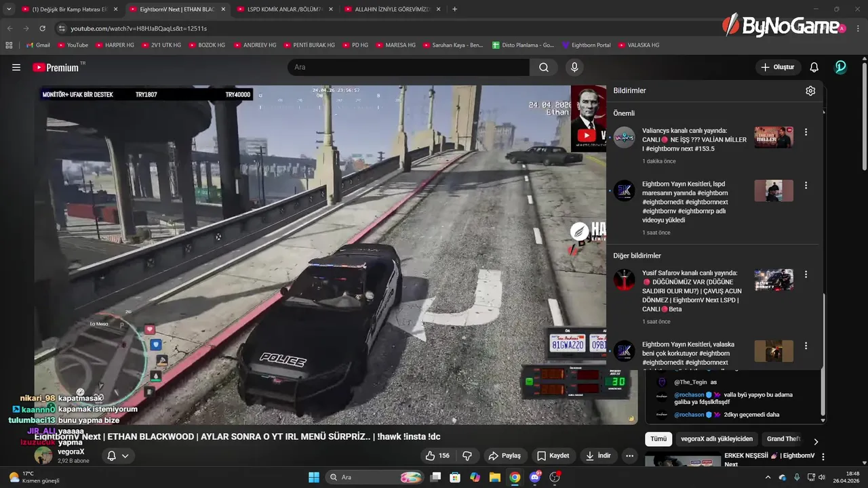Switch to 'Değişik Bir Kamp Hatırası' tab
Viewport: 868px width, 488px height.
pyautogui.click(x=70, y=9)
